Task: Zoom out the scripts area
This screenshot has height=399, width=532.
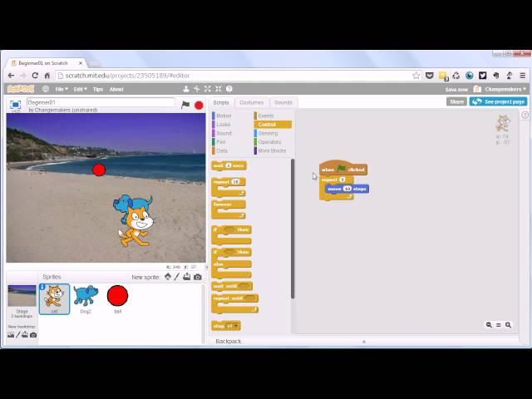Action: [489, 325]
